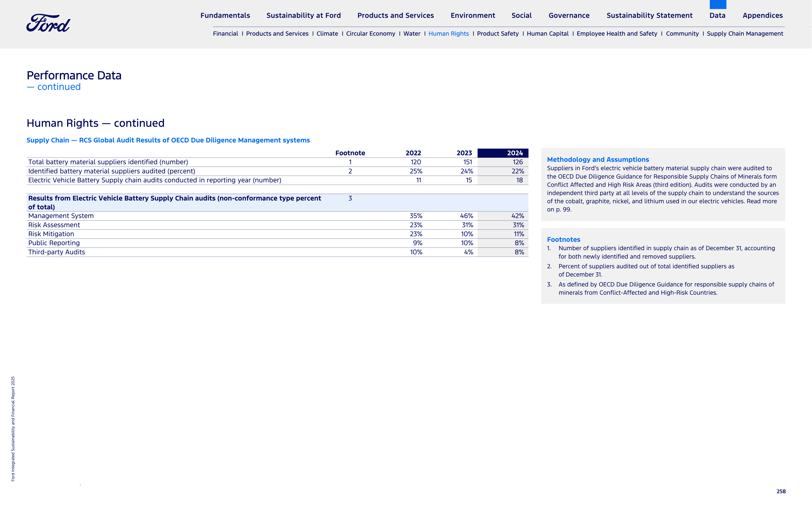Open Employee Health and Safety link
The width and height of the screenshot is (812, 508).
(x=617, y=34)
